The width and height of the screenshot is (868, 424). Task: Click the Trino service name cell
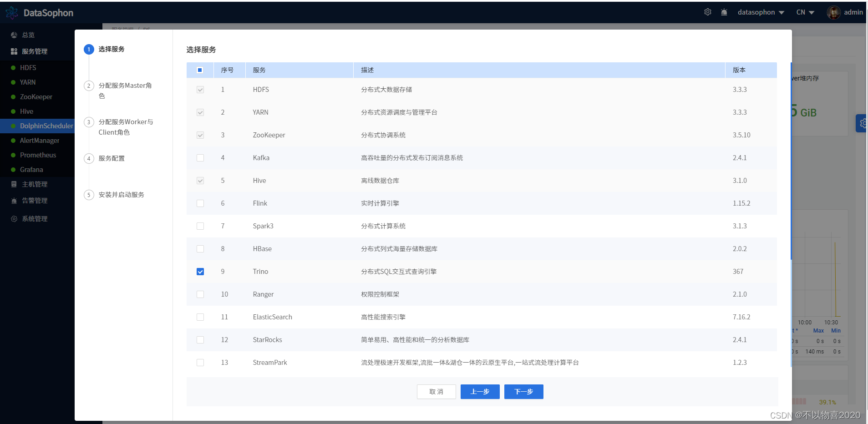pyautogui.click(x=260, y=272)
